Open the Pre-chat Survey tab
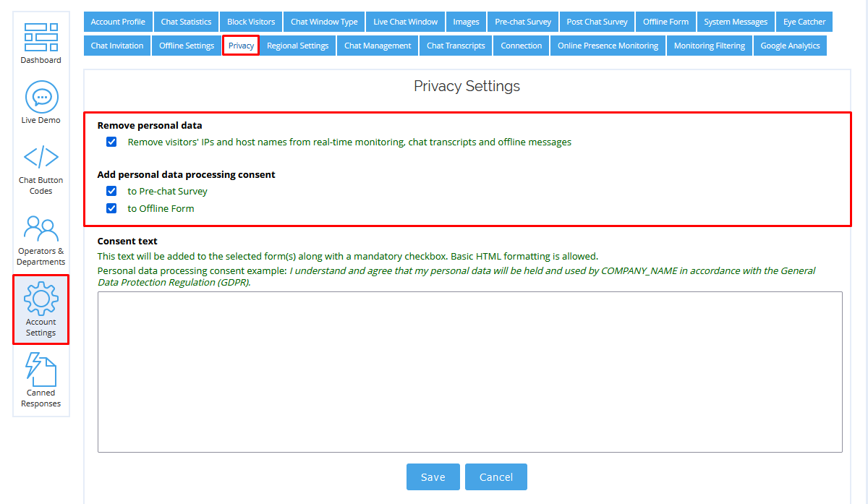 (522, 22)
